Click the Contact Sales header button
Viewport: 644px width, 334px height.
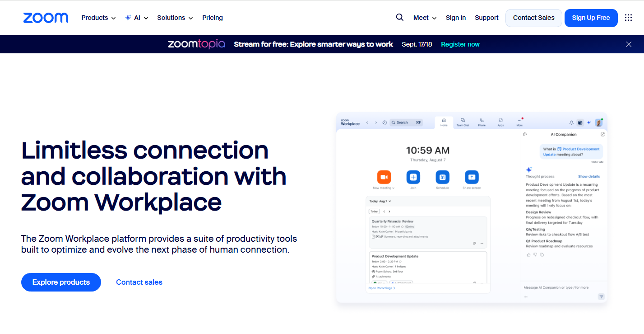coord(533,18)
